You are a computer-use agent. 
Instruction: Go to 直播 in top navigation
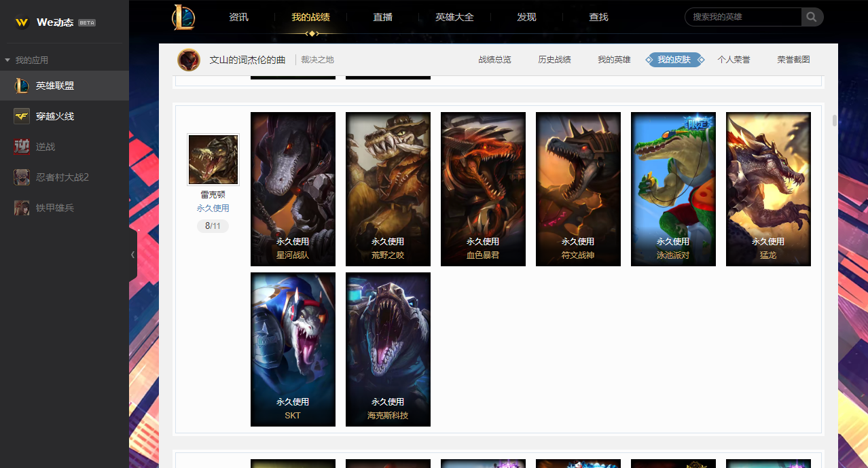pos(382,17)
